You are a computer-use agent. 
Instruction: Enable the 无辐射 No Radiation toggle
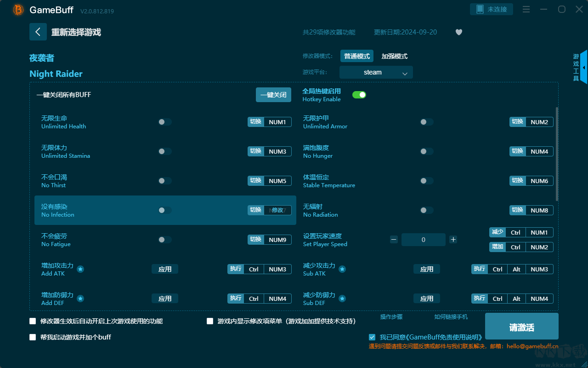pos(427,210)
